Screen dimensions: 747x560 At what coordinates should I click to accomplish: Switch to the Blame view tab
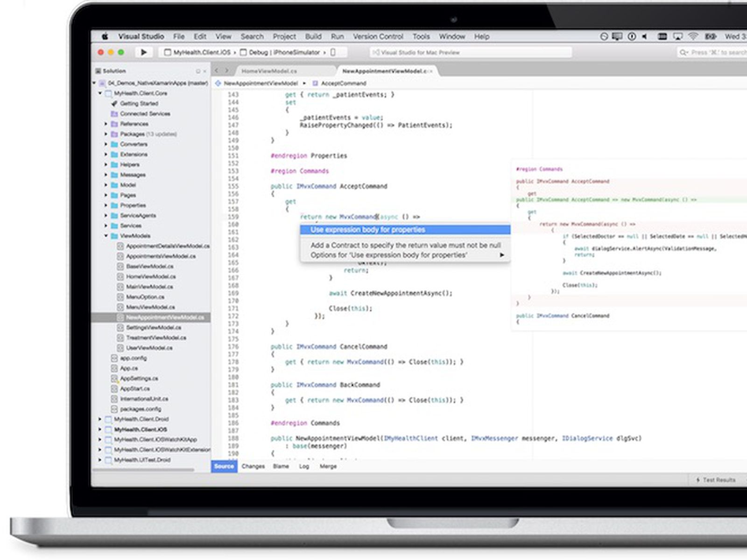click(281, 466)
